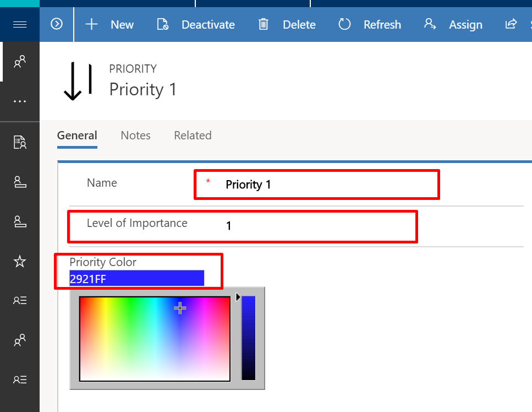Create a record with New button
Image resolution: width=532 pixels, height=412 pixels.
tap(110, 24)
